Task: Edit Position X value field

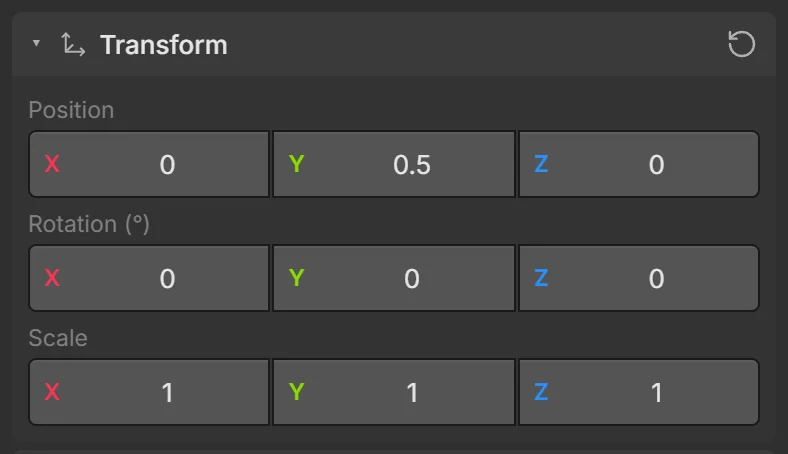Action: (x=149, y=164)
